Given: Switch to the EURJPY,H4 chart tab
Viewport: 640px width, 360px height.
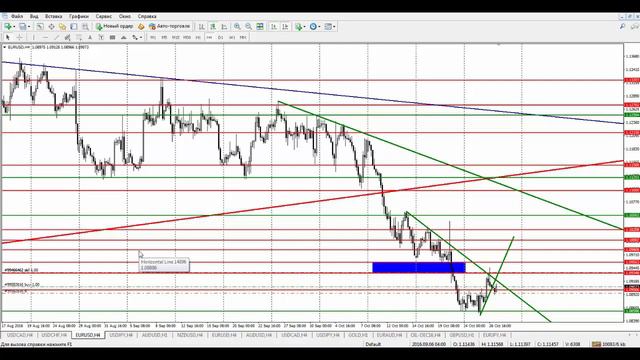Looking at the screenshot, I should [495, 335].
